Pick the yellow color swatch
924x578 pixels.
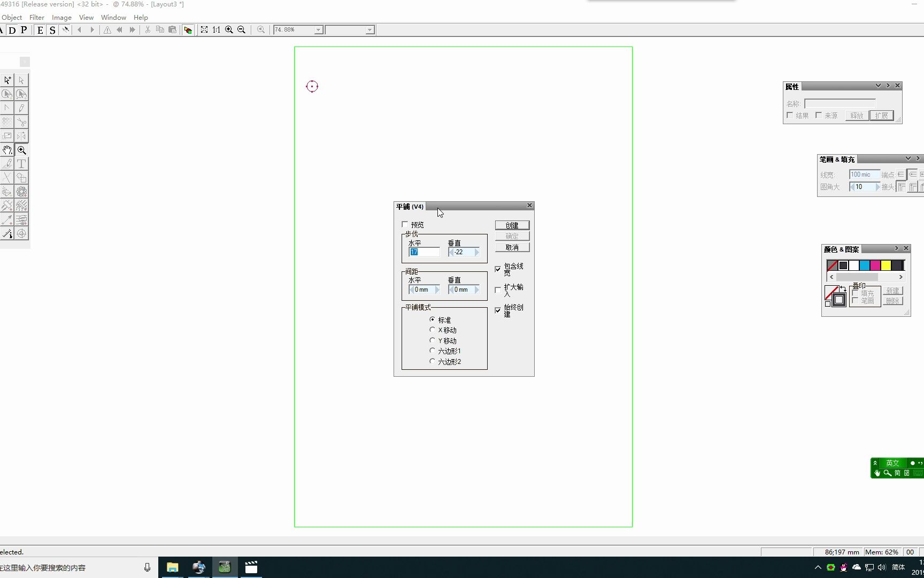click(x=885, y=265)
